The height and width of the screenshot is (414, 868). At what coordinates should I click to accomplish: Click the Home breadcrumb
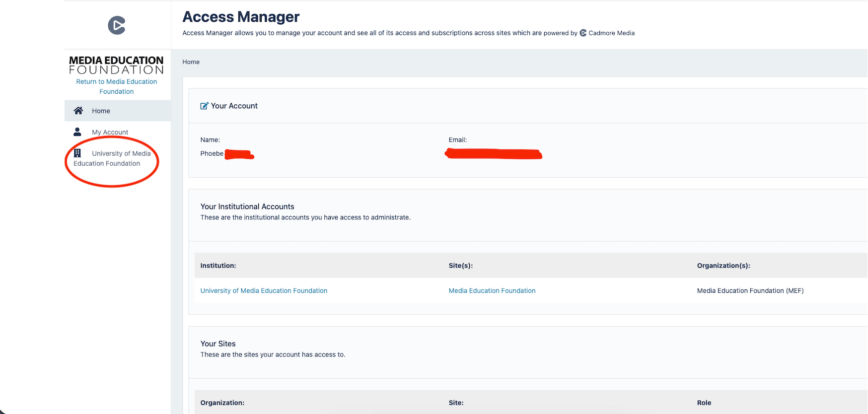pos(191,62)
